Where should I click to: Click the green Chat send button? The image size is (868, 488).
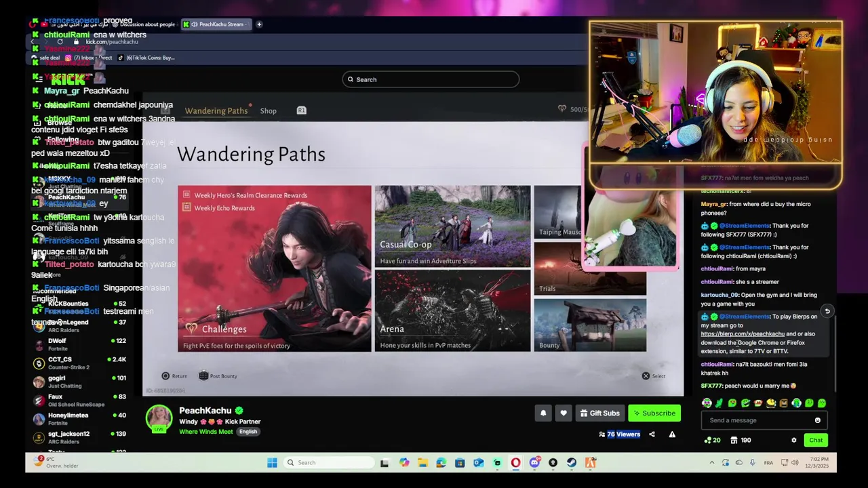pos(816,440)
